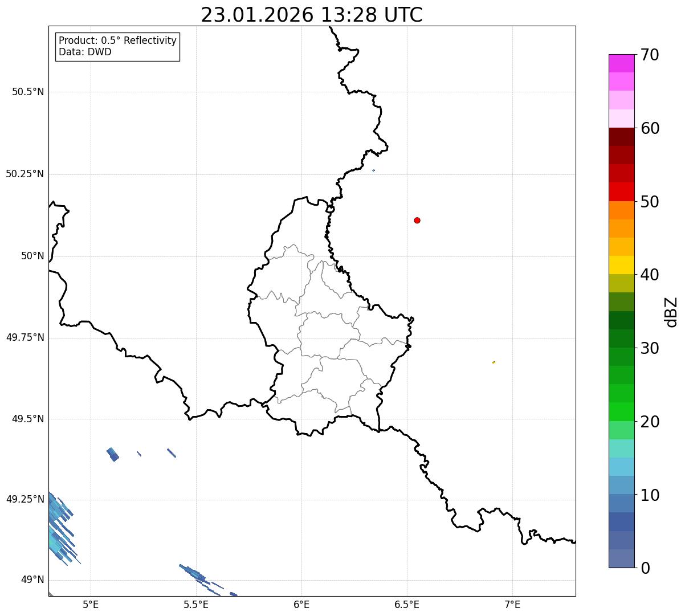Click the 6°E longitude label
The image size is (685, 616).
pyautogui.click(x=301, y=604)
